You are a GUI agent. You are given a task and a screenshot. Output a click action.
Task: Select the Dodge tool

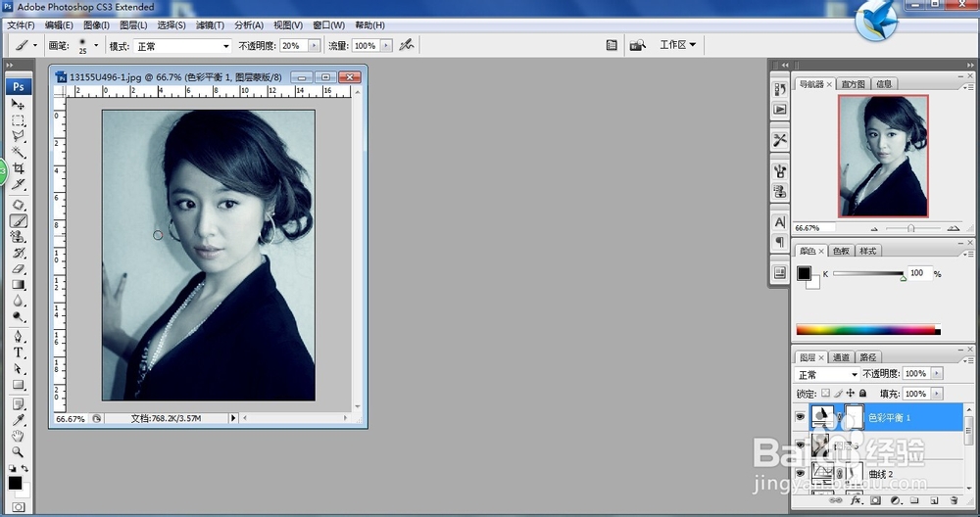18,316
